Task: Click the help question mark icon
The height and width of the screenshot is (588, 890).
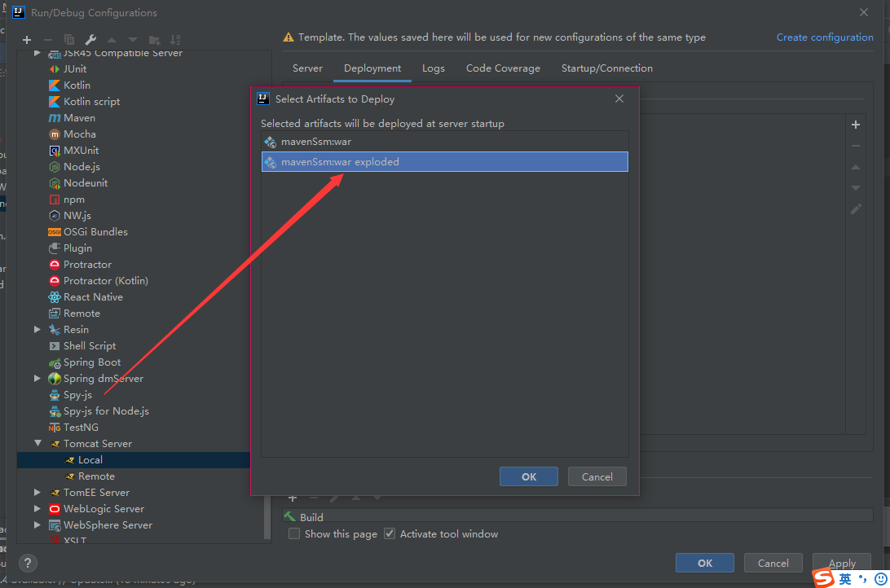Action: (x=28, y=563)
